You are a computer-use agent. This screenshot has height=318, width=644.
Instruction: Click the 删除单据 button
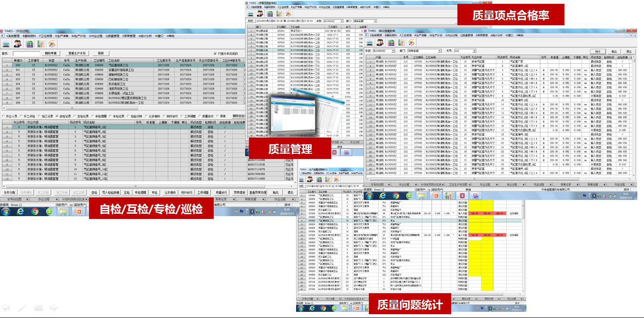coord(50,53)
